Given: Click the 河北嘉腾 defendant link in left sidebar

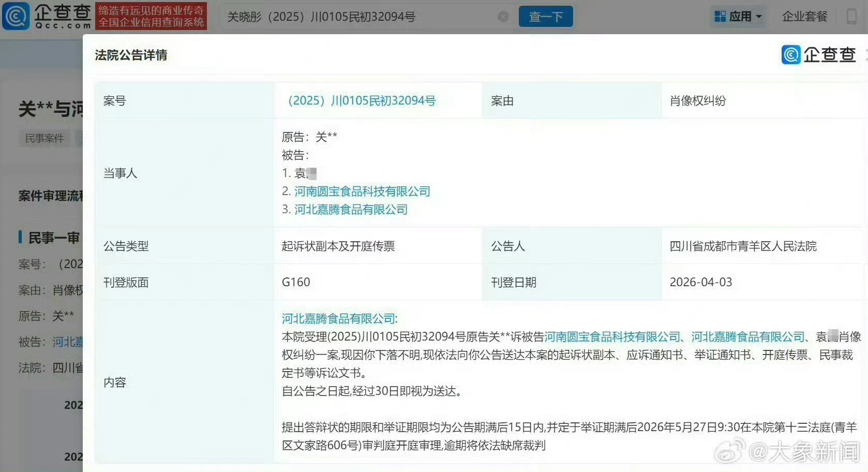Looking at the screenshot, I should [67, 342].
